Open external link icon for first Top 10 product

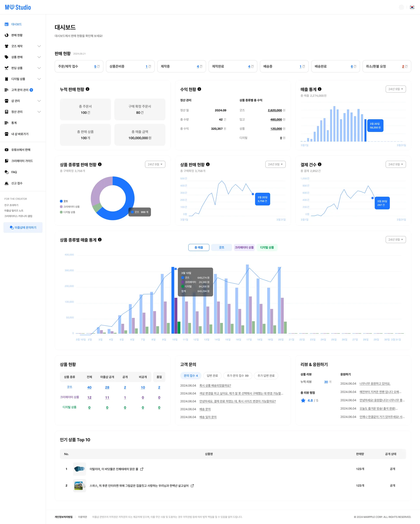coord(142,469)
